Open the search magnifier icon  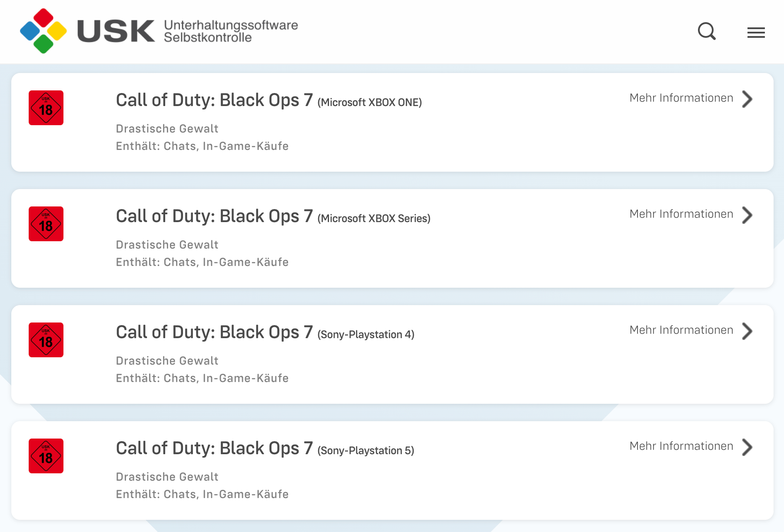pyautogui.click(x=707, y=31)
